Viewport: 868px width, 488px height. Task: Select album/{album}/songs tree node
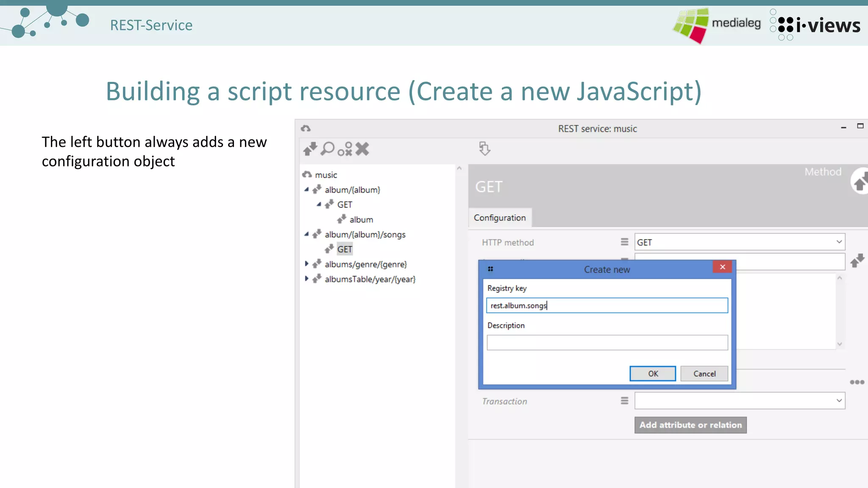(365, 234)
